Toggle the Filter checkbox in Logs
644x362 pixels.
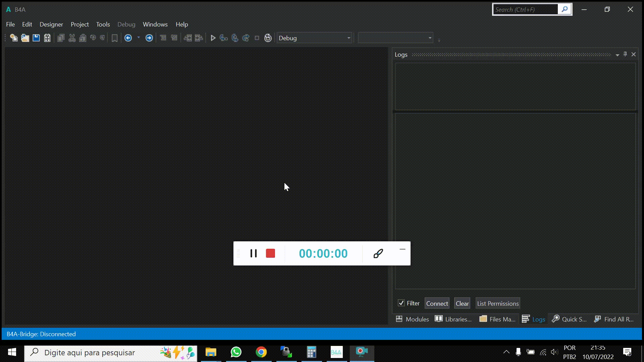click(x=401, y=303)
